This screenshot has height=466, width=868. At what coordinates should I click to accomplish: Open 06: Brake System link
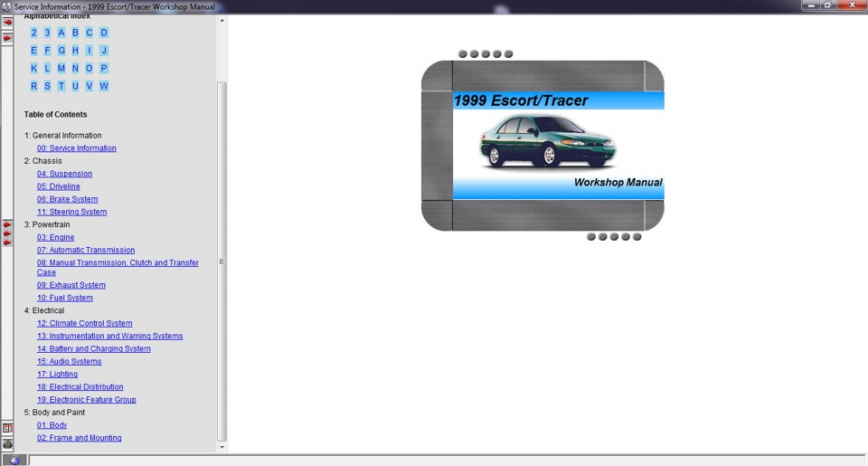[x=67, y=199]
